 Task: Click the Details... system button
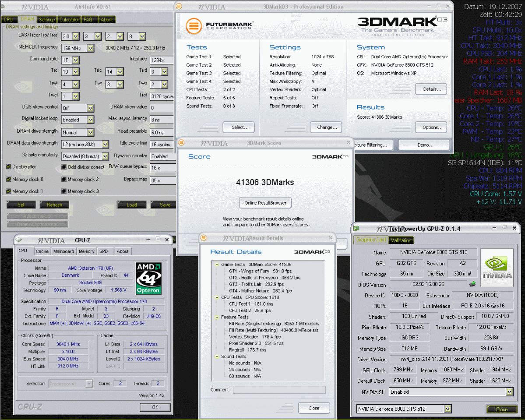[x=432, y=89]
